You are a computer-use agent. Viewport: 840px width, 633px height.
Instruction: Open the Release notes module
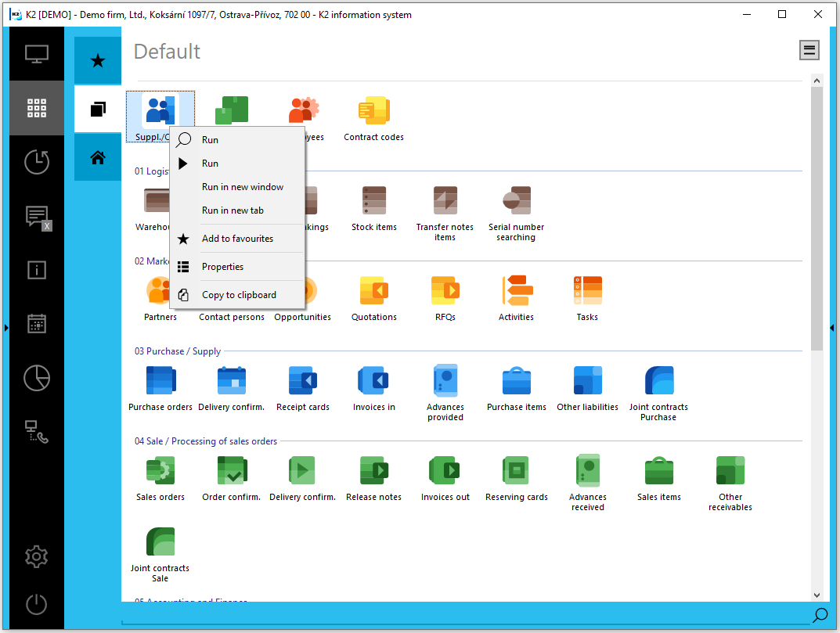click(374, 478)
